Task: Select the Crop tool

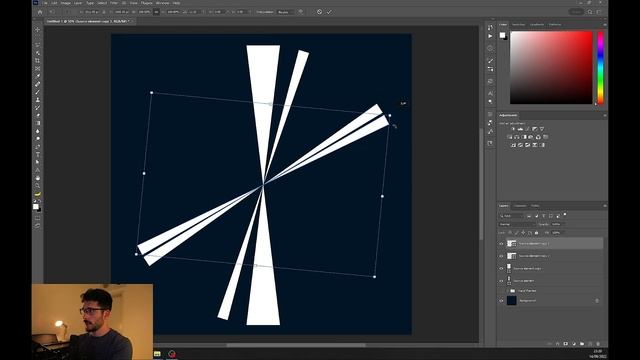Action: pyautogui.click(x=38, y=60)
